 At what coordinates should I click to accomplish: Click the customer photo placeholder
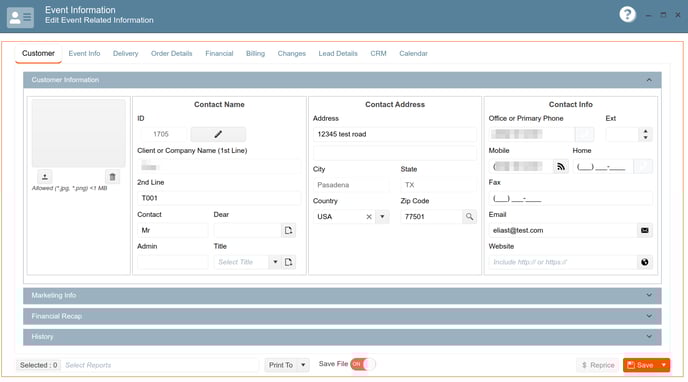click(x=79, y=133)
